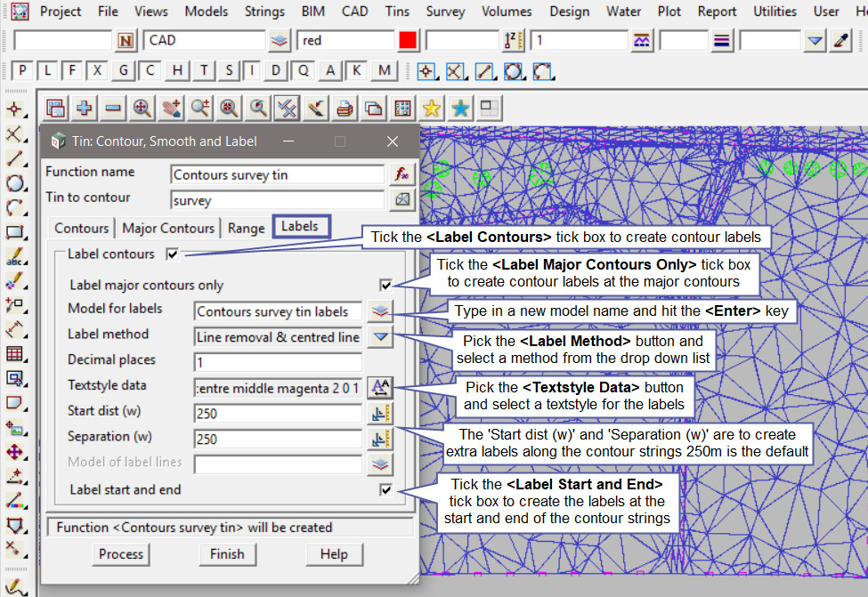Pick model for labels list icon

(380, 311)
